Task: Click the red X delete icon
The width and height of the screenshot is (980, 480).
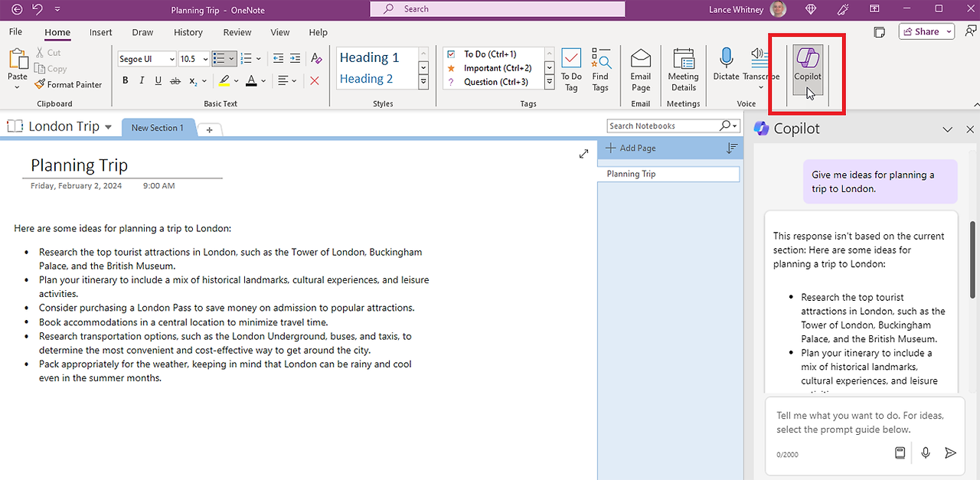Action: tap(314, 80)
